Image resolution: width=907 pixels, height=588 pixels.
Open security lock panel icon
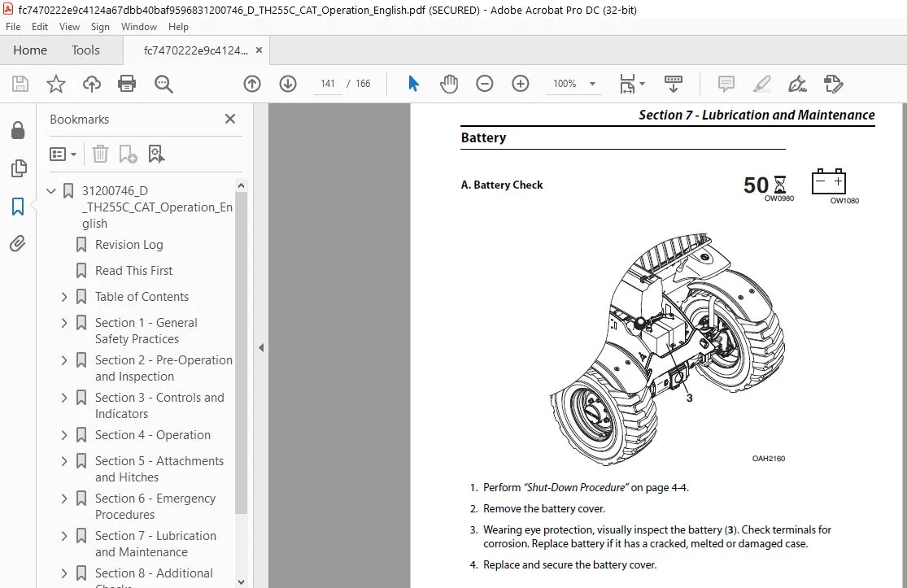[x=18, y=131]
